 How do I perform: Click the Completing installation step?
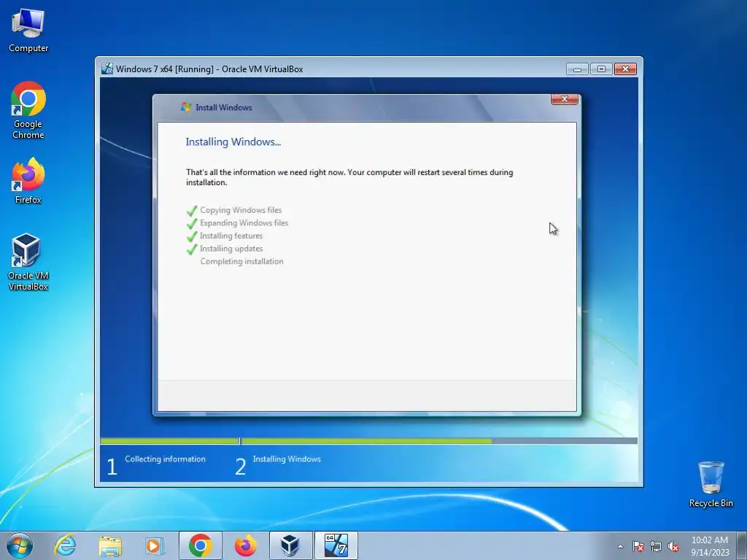click(x=241, y=262)
